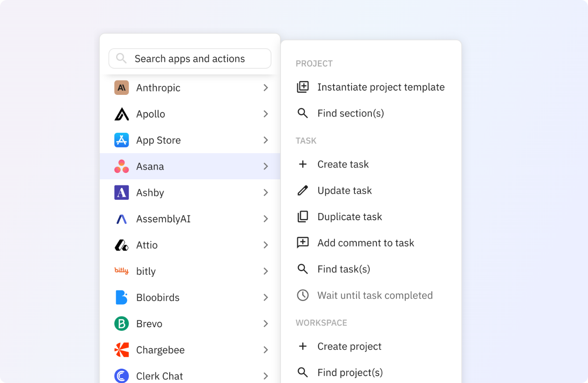
Task: Click the Brevo green logo icon
Action: click(x=121, y=323)
